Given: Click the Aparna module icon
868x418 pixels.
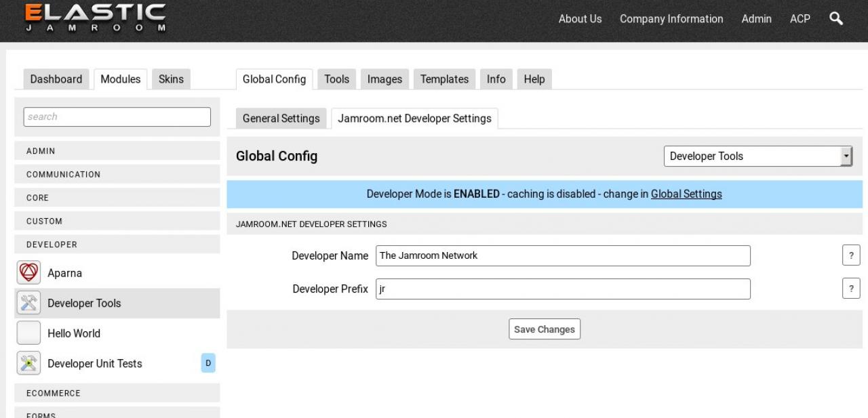Looking at the screenshot, I should 28,273.
